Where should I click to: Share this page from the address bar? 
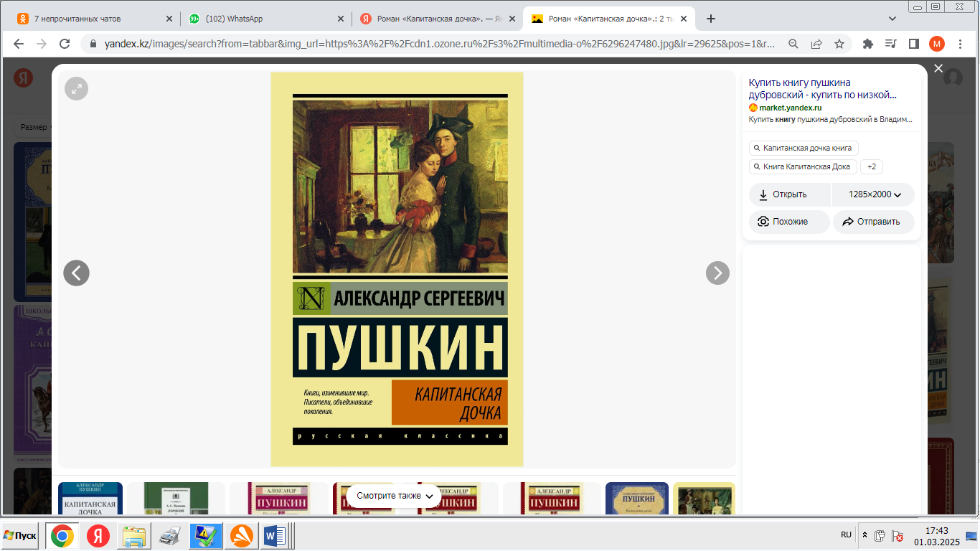point(816,44)
